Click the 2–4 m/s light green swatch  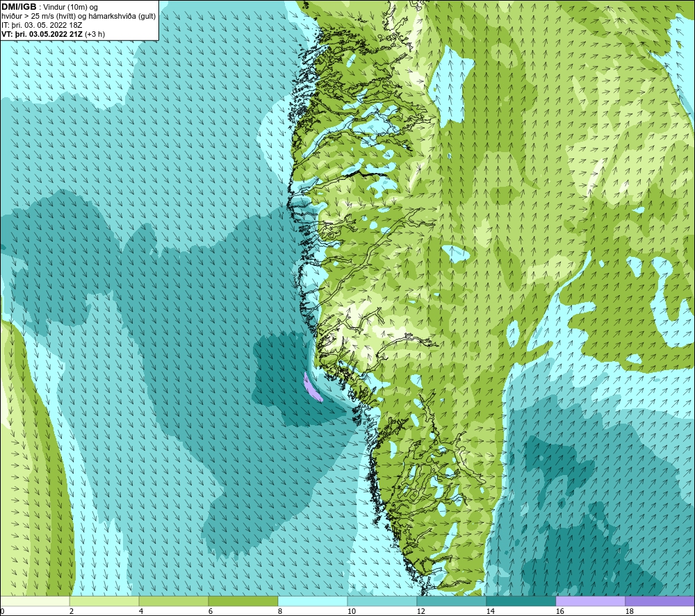(104, 601)
